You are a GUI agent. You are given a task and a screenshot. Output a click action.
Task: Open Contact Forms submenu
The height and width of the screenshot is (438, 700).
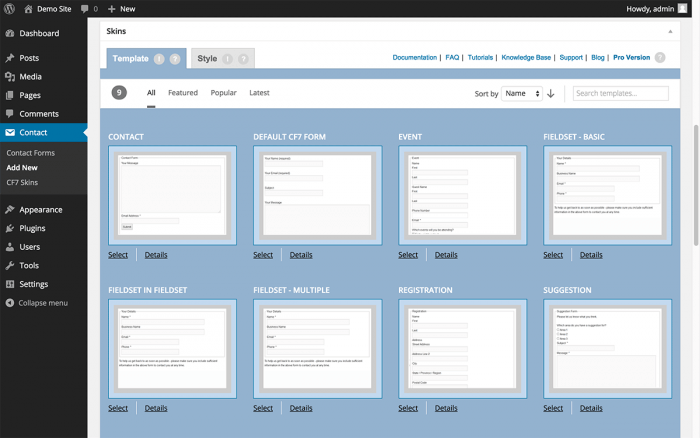click(30, 153)
